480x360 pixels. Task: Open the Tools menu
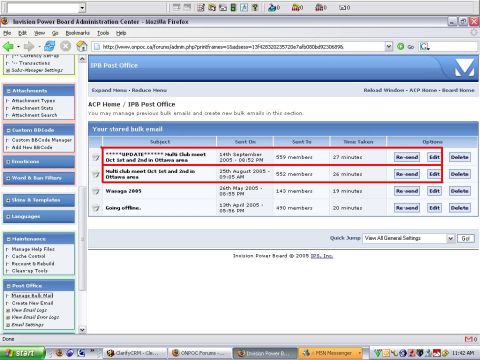point(103,33)
